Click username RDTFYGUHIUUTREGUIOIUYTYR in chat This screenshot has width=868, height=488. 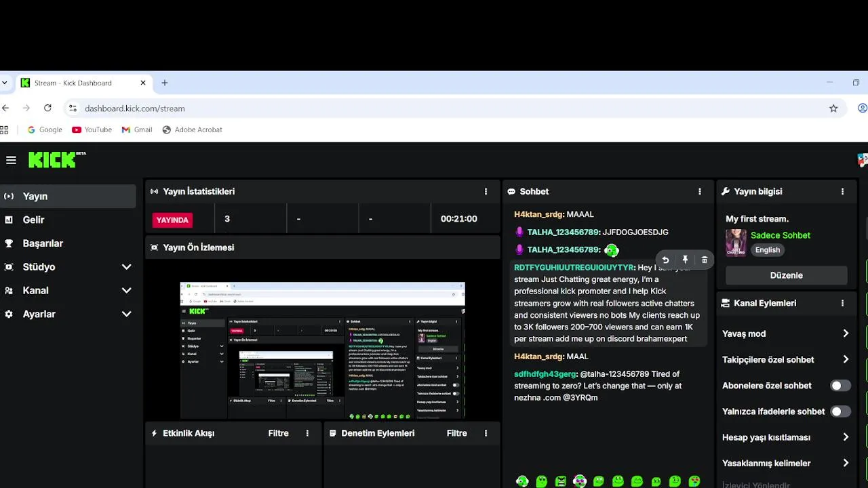coord(574,267)
